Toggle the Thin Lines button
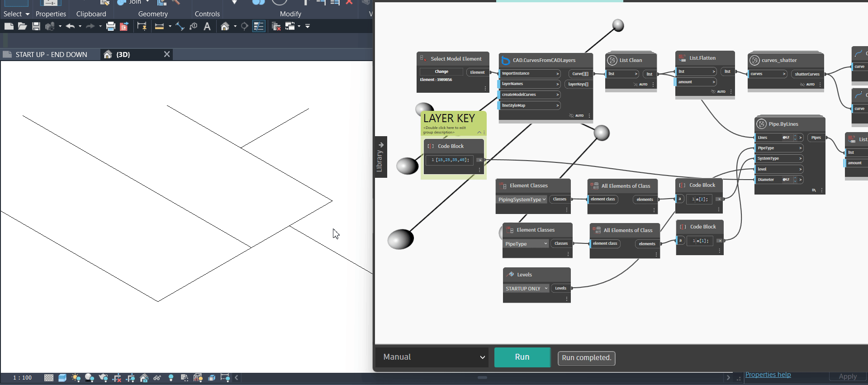 259,26
